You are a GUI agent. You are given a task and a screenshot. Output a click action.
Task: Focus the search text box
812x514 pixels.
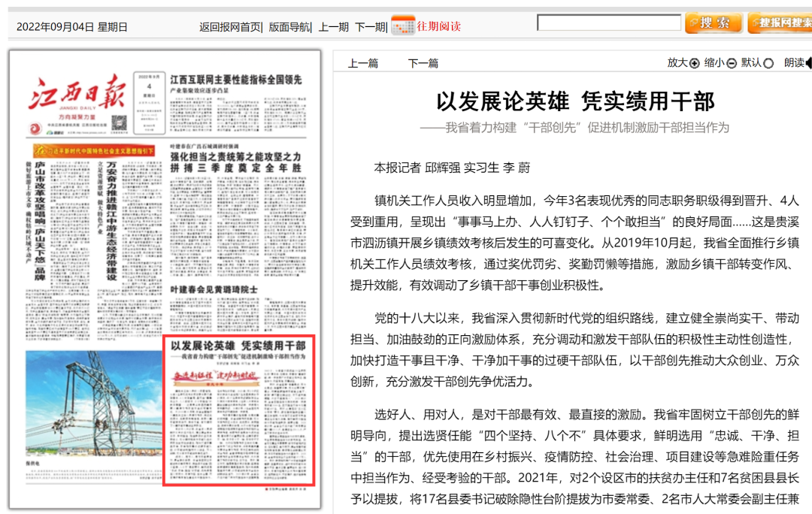tap(609, 23)
